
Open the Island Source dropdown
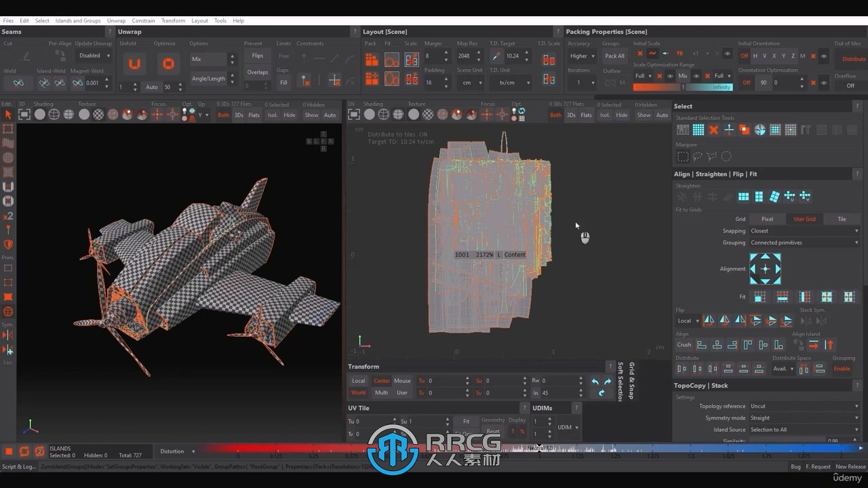(x=804, y=430)
